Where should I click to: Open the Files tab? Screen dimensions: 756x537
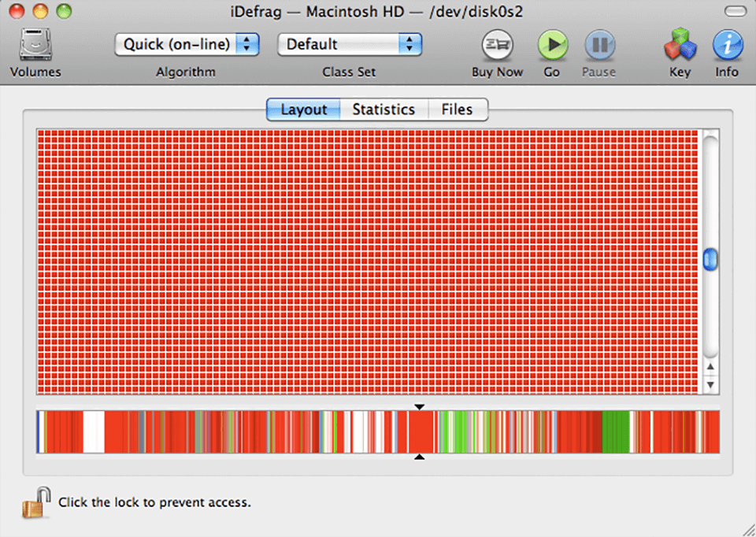pos(458,109)
